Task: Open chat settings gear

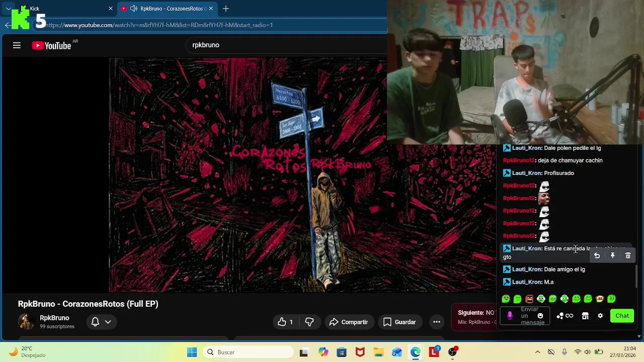Action: coord(600,316)
